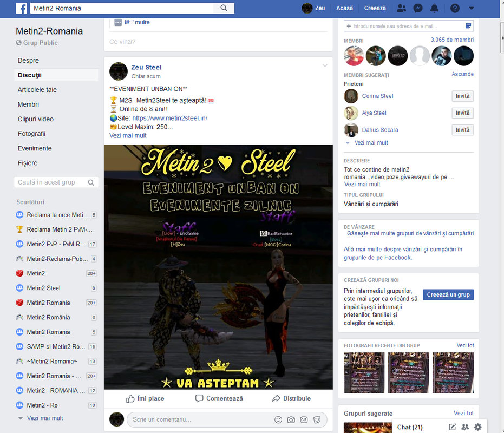Click the note icon in invite field
This screenshot has width=504, height=433.
pos(468,26)
